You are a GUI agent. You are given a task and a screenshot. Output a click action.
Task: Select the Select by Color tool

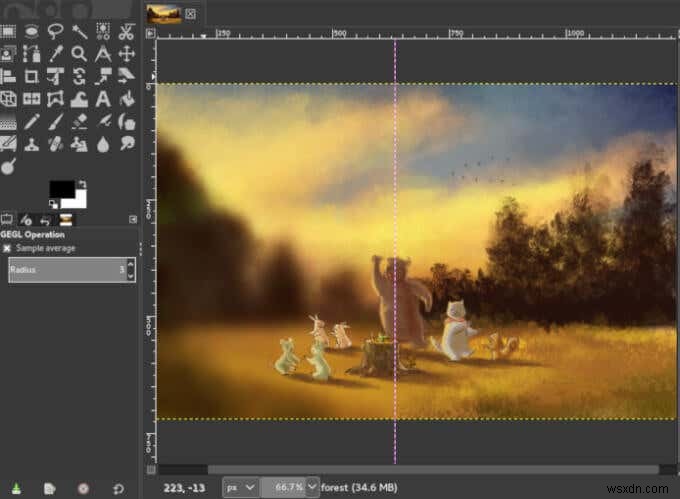[x=103, y=32]
